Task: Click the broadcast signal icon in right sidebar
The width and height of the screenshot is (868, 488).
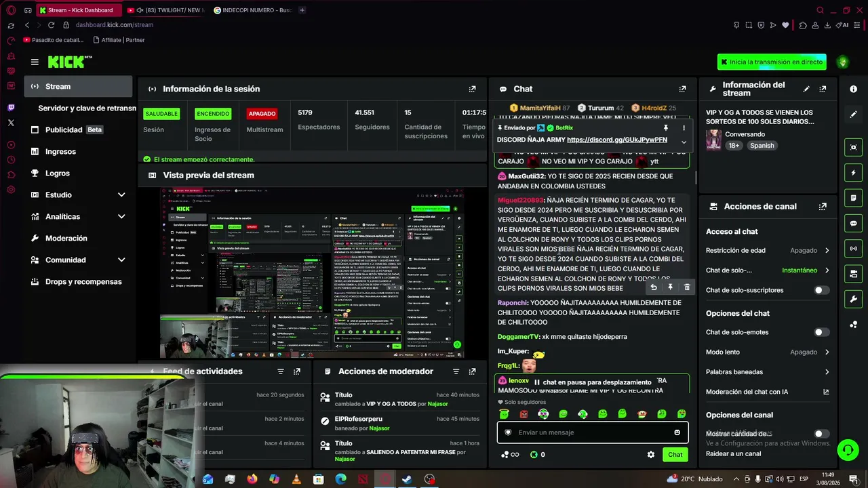Action: coord(853,249)
